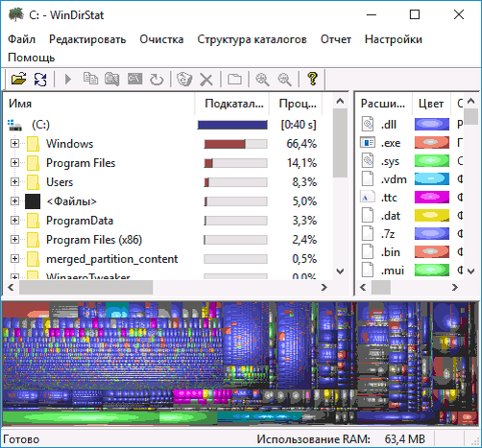Click the directory tree scroll down arrow

tap(340, 271)
